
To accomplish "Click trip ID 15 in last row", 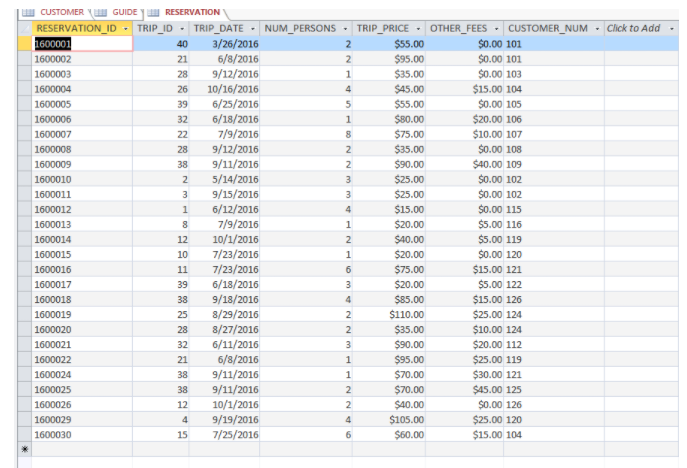I will pyautogui.click(x=160, y=435).
